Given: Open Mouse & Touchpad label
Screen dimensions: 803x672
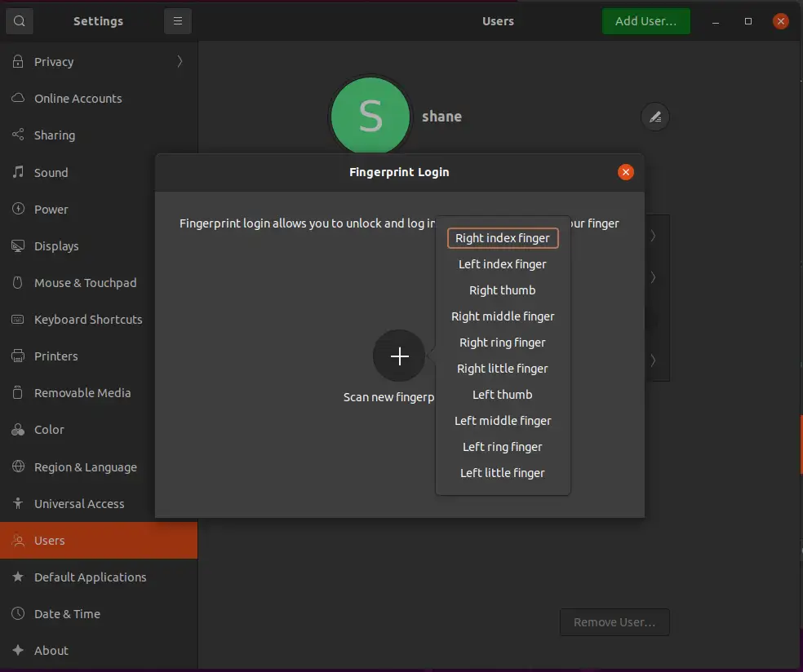Looking at the screenshot, I should pos(86,283).
